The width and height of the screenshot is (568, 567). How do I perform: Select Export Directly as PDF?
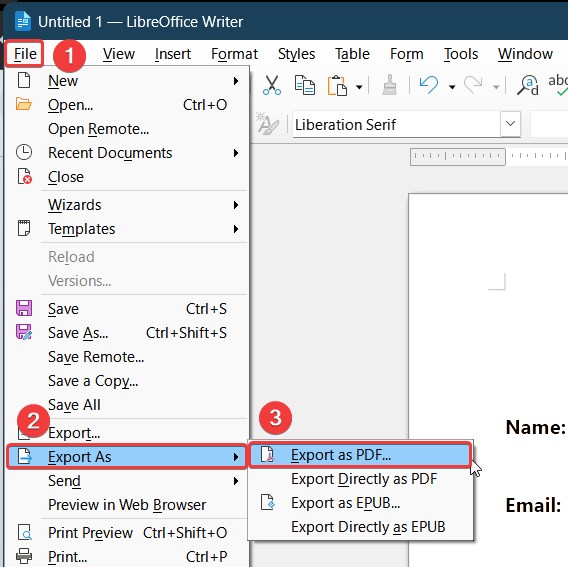[x=360, y=479]
